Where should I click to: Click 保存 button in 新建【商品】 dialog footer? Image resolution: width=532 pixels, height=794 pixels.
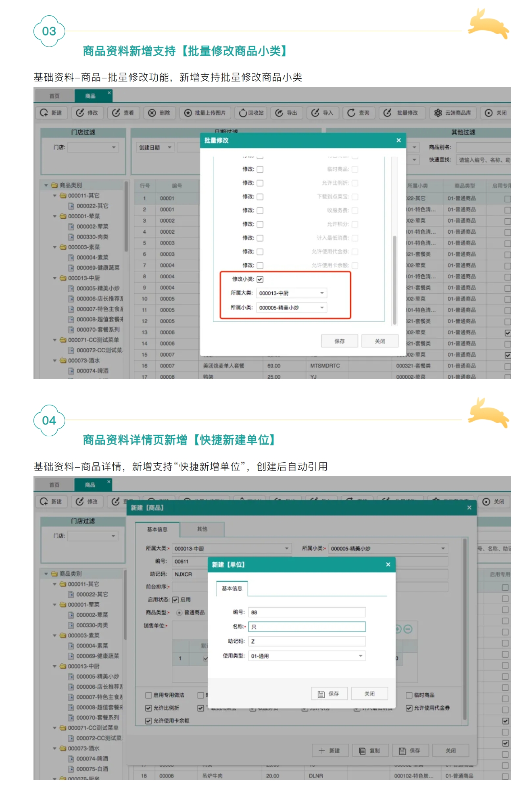[x=410, y=750]
